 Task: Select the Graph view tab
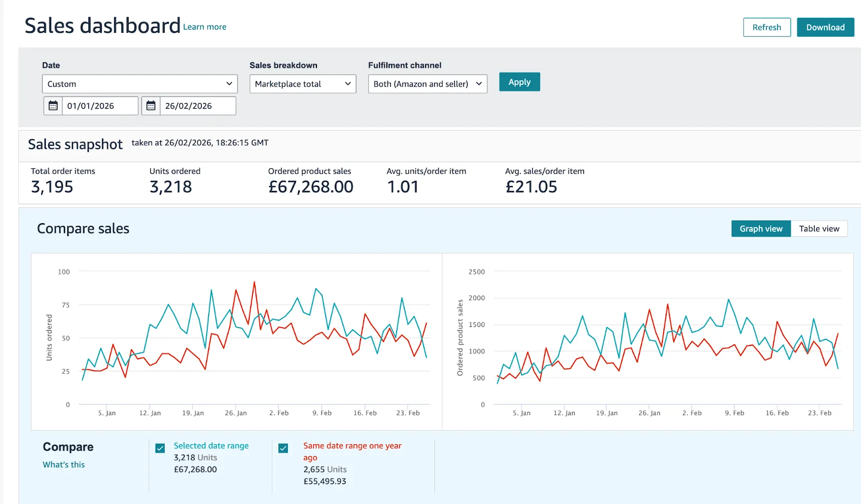click(760, 229)
